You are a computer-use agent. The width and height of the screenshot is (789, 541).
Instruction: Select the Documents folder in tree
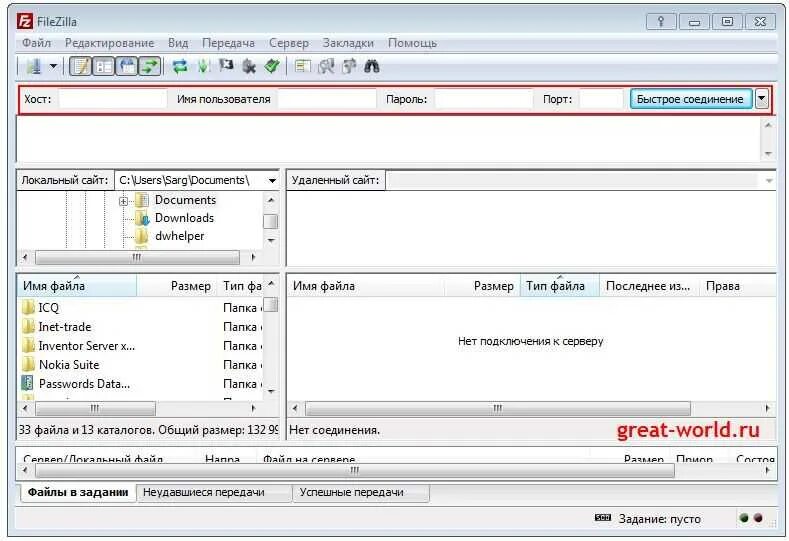pos(185,200)
